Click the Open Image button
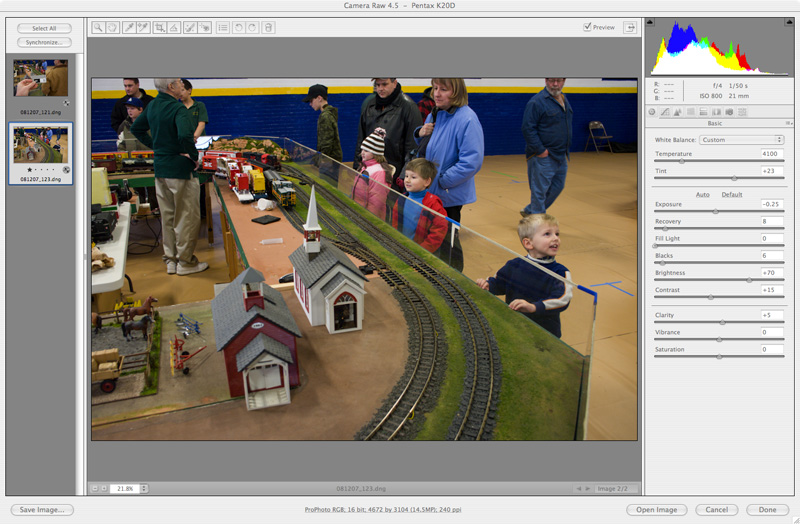 [657, 509]
